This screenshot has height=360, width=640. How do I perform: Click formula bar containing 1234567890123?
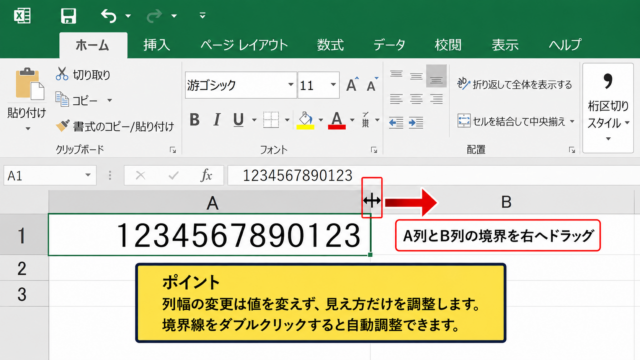point(433,176)
